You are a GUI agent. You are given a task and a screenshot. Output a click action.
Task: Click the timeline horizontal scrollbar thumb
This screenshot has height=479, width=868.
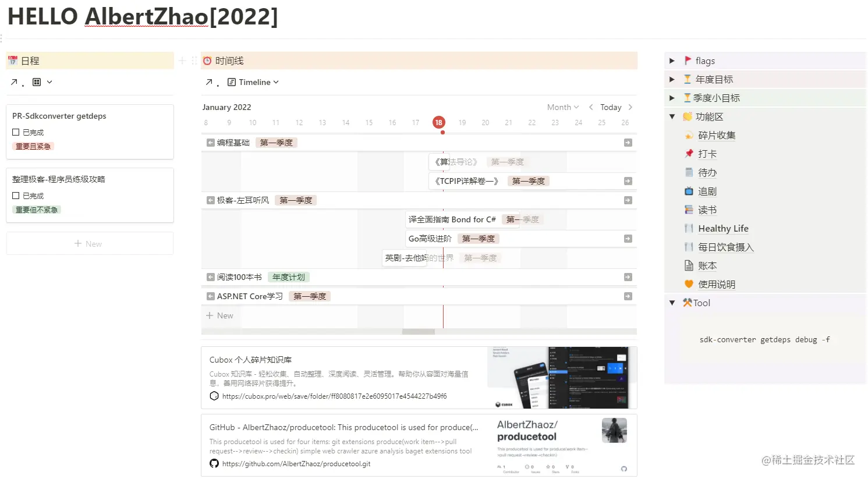point(419,332)
